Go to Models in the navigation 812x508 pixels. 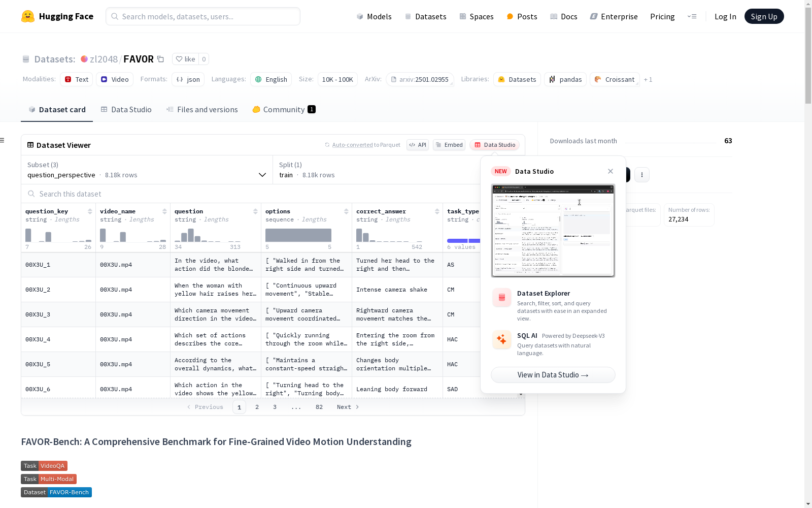[374, 16]
